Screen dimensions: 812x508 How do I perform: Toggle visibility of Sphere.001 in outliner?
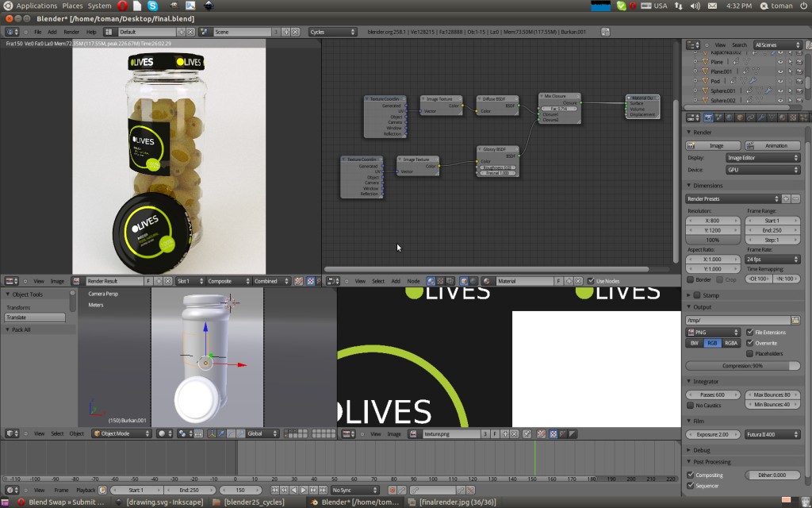pos(781,90)
